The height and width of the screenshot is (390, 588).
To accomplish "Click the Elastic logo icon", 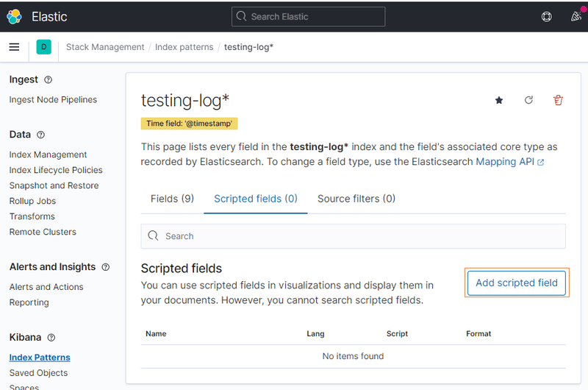I will [x=15, y=16].
